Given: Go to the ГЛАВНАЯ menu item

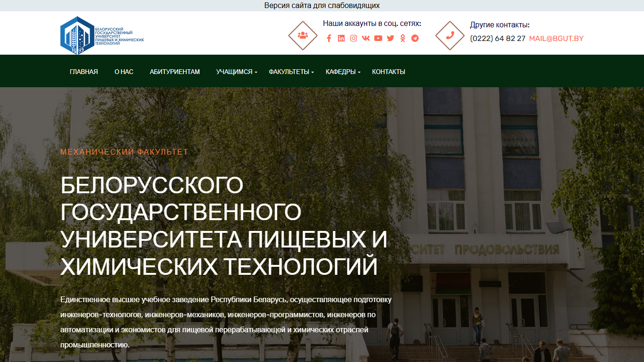Looking at the screenshot, I should tap(84, 72).
